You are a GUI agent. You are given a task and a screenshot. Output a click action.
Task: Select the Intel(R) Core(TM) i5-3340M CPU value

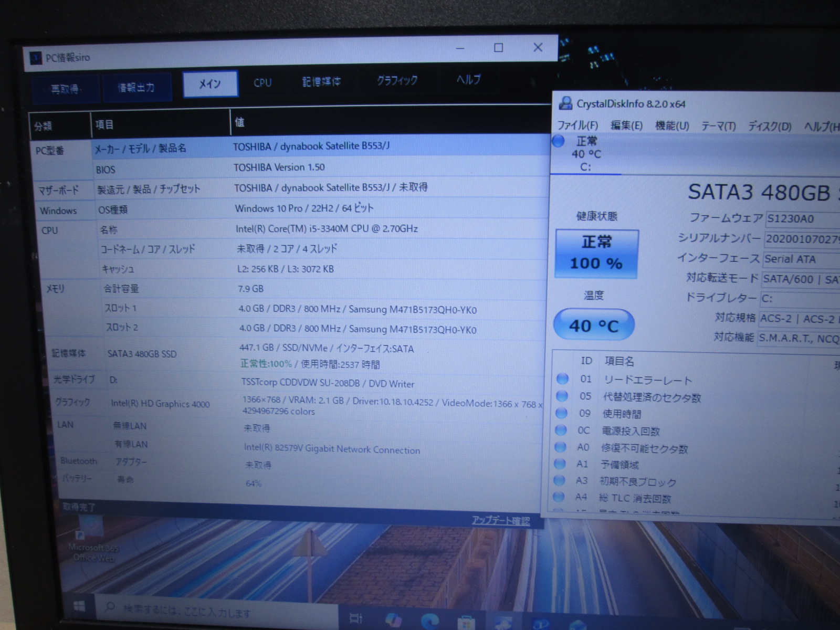tap(327, 228)
